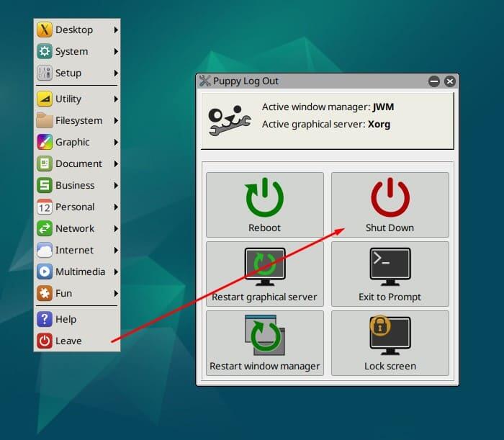Click the green Reboot power icon

click(x=264, y=197)
